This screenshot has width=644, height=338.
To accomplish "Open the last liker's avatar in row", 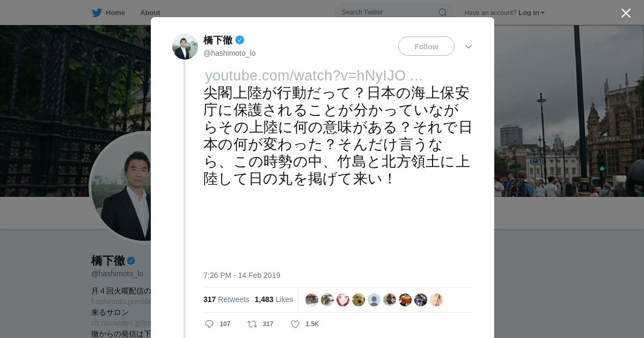I will [436, 300].
